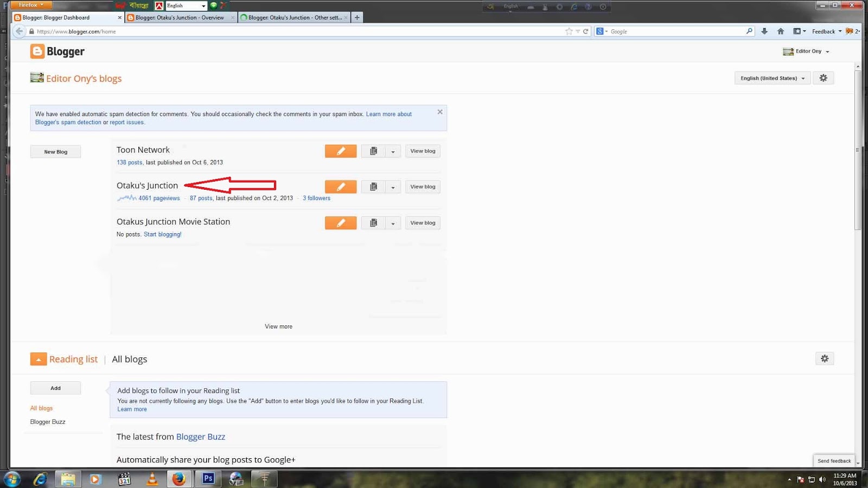
Task: Expand the Toon Network options dropdown
Action: [393, 151]
